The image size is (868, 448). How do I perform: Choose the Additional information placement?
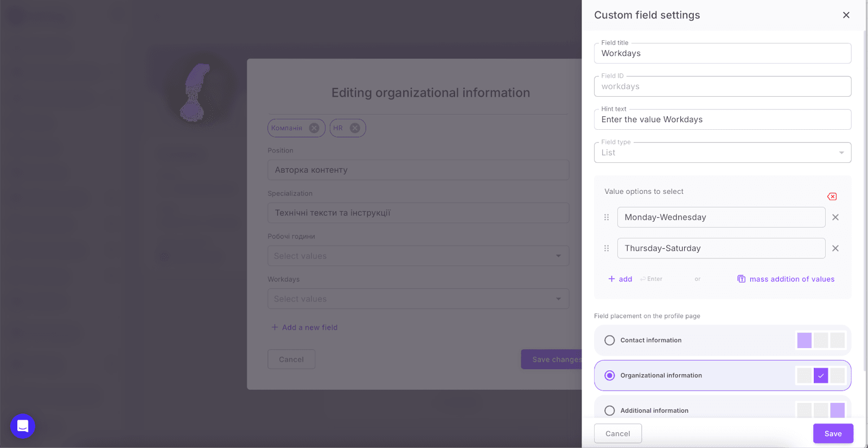[x=610, y=411]
